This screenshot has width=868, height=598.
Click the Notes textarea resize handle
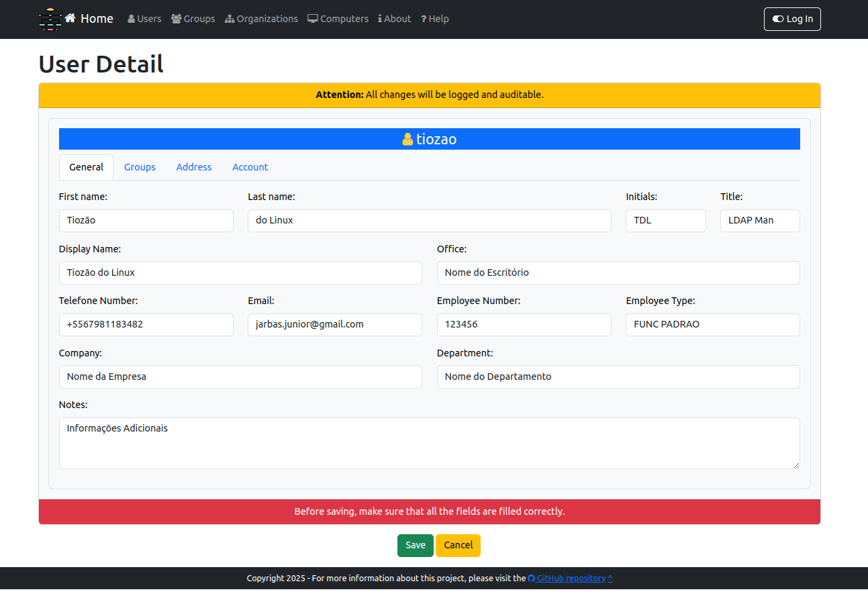(x=796, y=464)
